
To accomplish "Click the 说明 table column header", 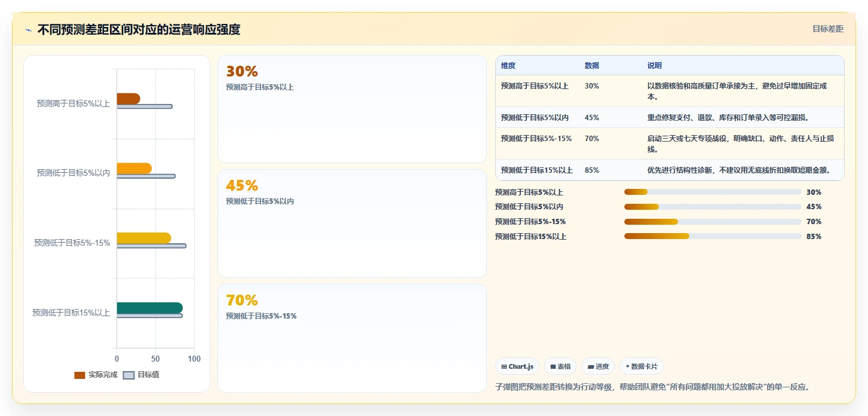I will 655,66.
